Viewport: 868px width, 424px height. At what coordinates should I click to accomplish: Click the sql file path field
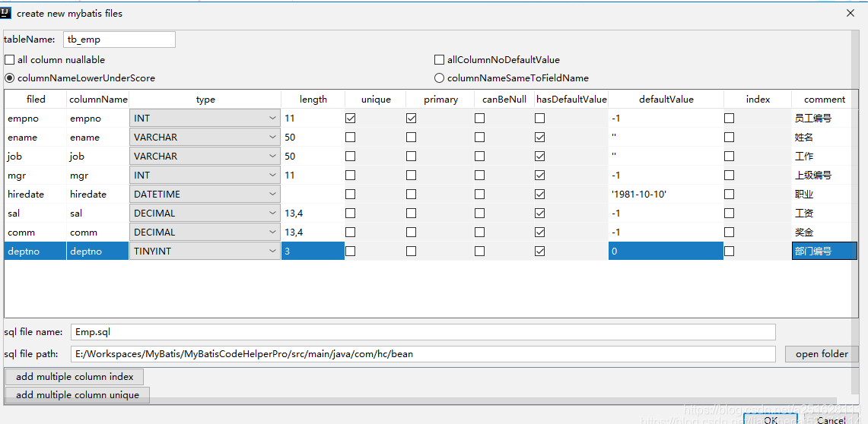(423, 354)
